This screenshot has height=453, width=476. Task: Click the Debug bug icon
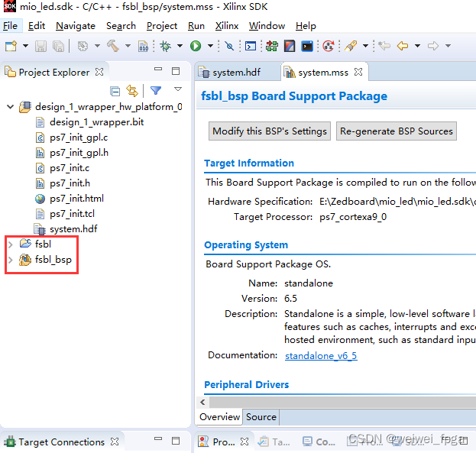166,46
